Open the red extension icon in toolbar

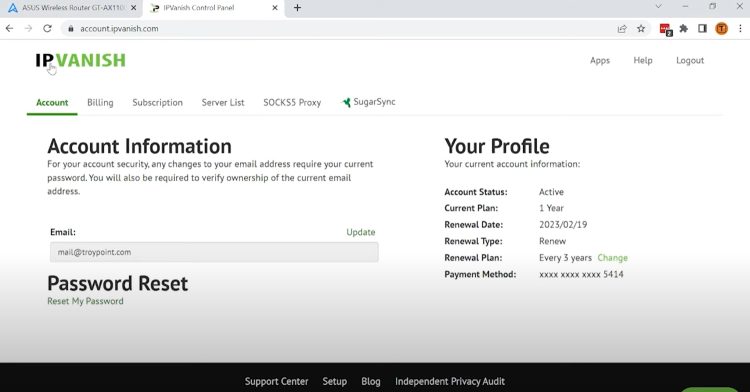point(665,29)
